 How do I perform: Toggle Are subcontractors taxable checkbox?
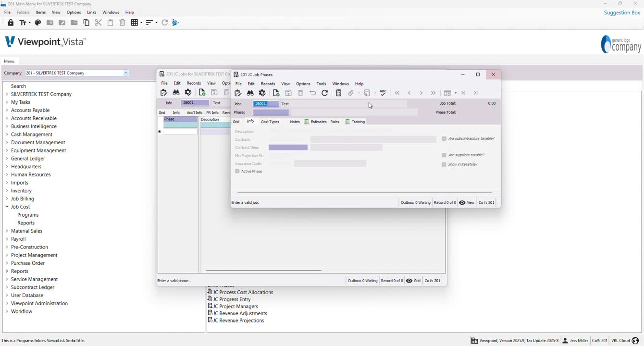pyautogui.click(x=444, y=139)
